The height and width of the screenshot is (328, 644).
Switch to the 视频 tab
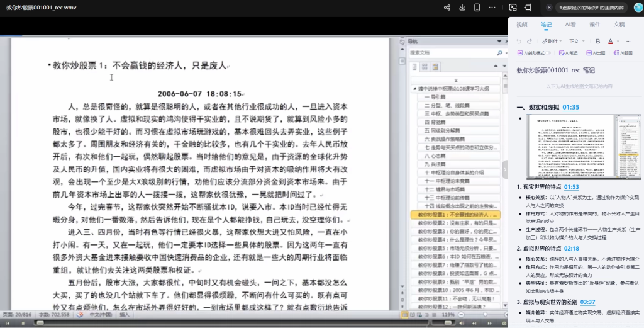click(x=521, y=25)
